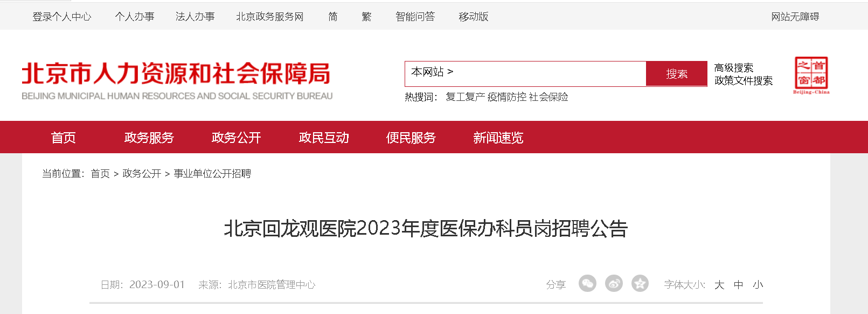Open breadcrumb 事业单位公开招聘
868x314 pixels.
(212, 174)
